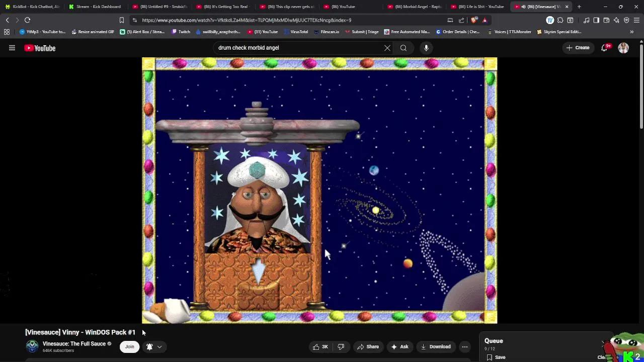Click the Join channel button
This screenshot has height=362, width=644.
click(129, 346)
